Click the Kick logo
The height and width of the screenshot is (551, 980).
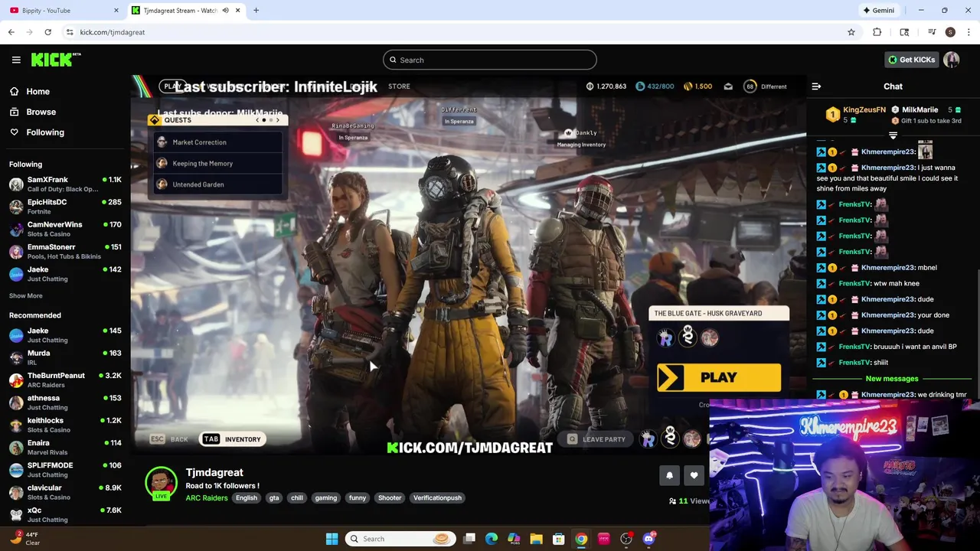point(56,60)
